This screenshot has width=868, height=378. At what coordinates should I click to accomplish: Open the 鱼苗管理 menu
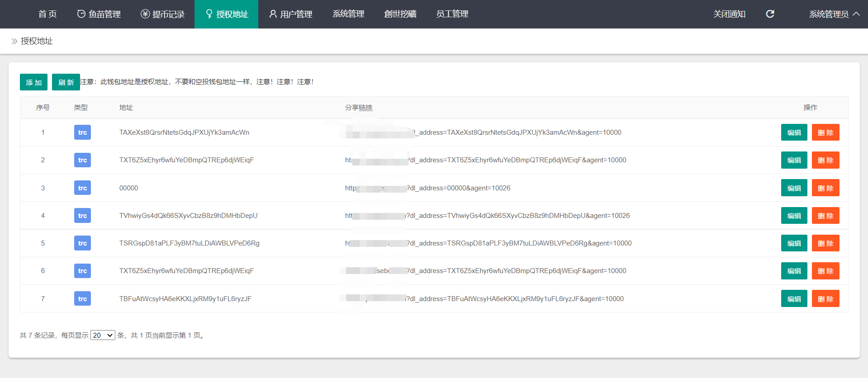point(99,14)
